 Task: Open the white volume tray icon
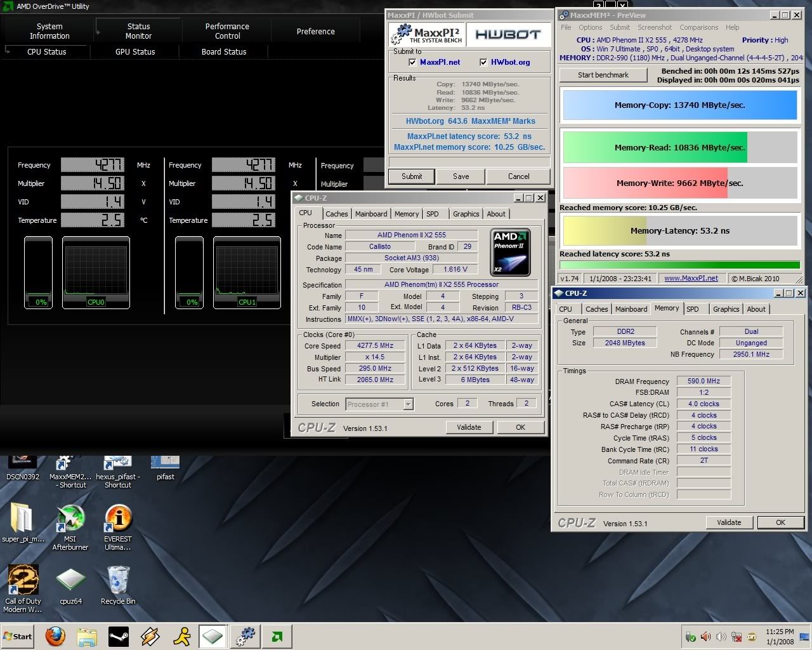[x=721, y=637]
